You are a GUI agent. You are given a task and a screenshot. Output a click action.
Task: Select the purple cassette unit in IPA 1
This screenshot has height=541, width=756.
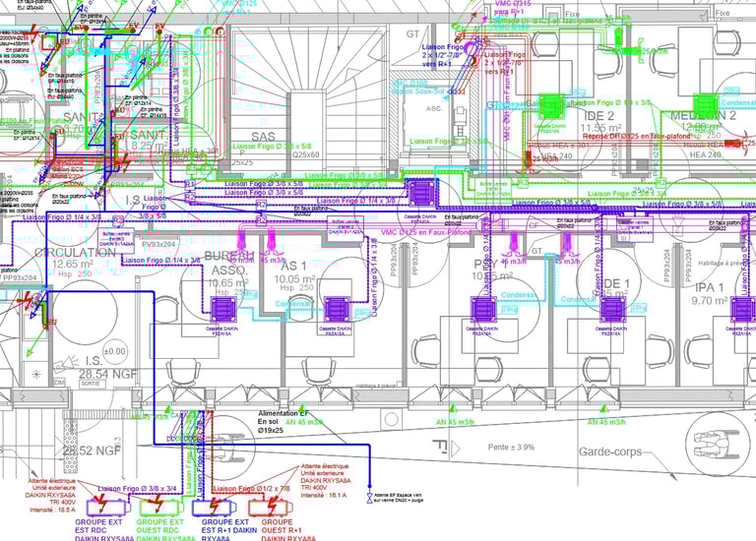(743, 309)
